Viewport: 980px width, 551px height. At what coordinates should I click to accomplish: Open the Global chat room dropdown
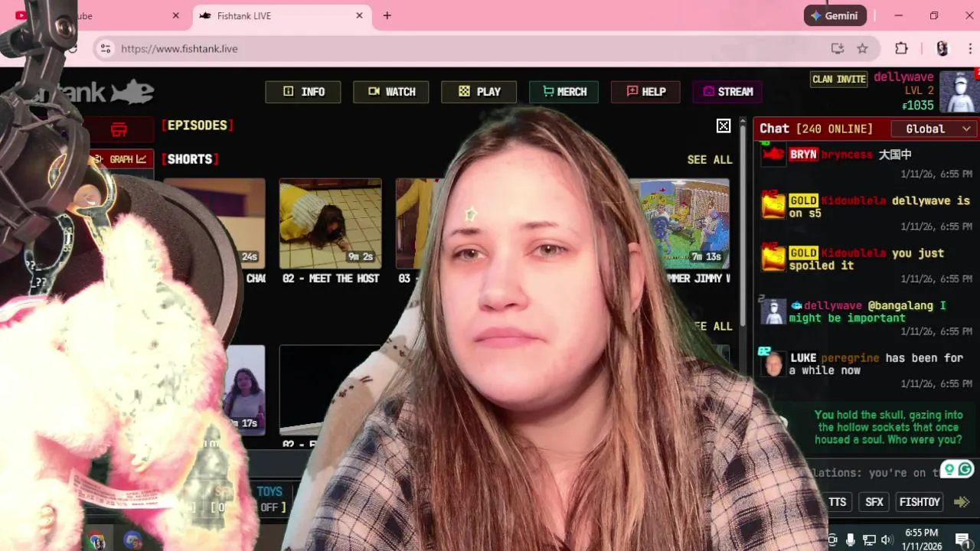(934, 129)
